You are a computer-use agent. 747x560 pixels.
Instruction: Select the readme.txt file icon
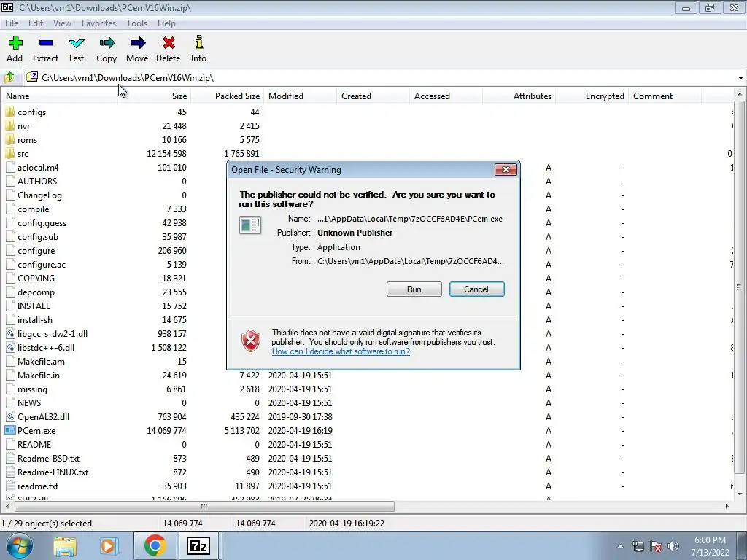[10, 486]
